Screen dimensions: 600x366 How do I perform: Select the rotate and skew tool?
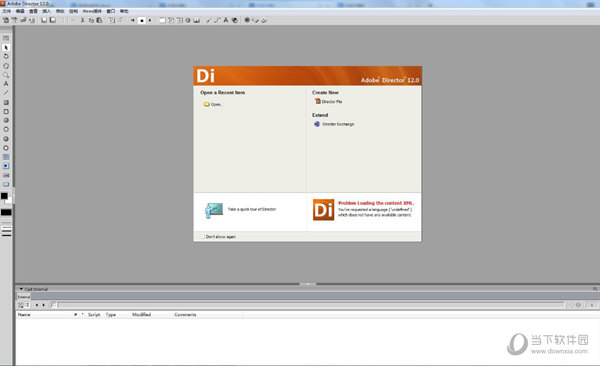(x=6, y=57)
